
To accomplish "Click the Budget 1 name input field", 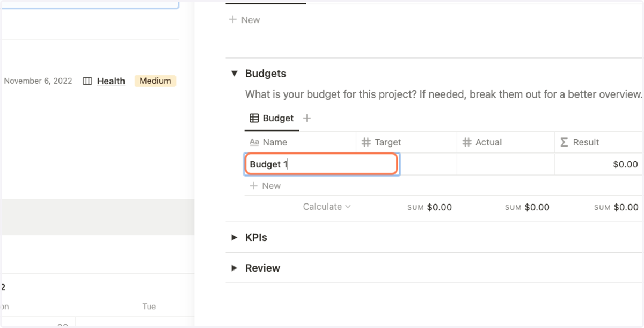I will point(321,164).
